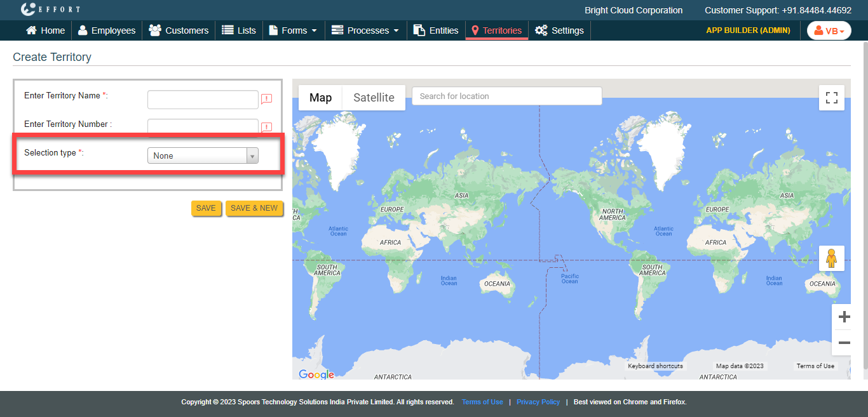Switch map to Satellite view
Screen dimensions: 868x417
point(374,98)
